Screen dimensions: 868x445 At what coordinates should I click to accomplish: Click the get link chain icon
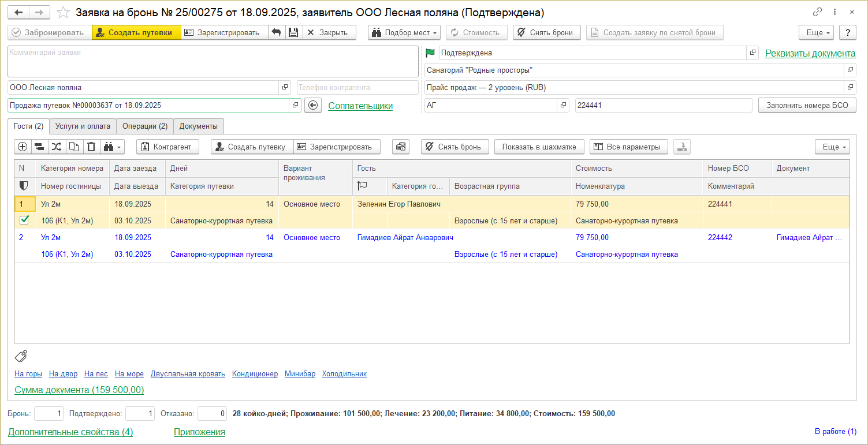click(x=817, y=12)
